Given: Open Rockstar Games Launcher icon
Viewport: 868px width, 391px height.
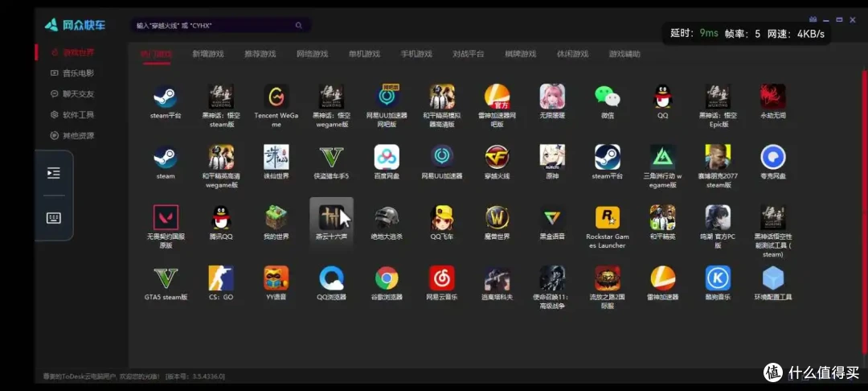Looking at the screenshot, I should [x=608, y=217].
